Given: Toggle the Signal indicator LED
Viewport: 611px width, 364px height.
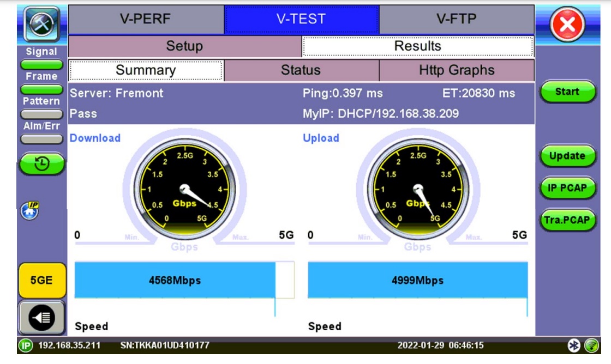Looking at the screenshot, I should click(x=41, y=64).
